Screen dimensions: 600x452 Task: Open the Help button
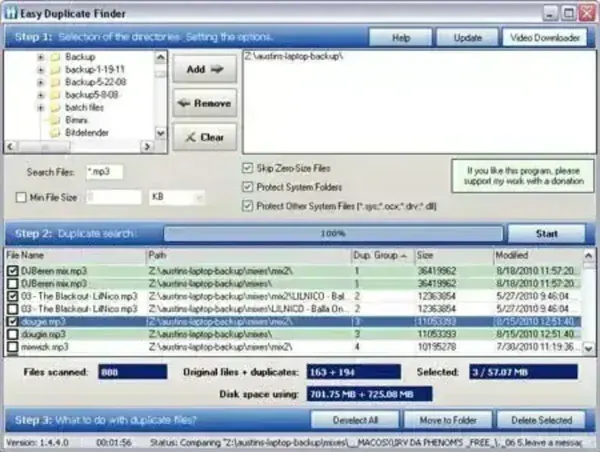coord(401,38)
